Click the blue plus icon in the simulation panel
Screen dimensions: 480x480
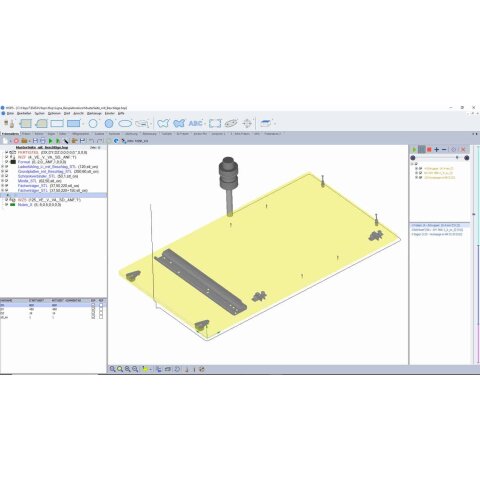[x=437, y=150]
